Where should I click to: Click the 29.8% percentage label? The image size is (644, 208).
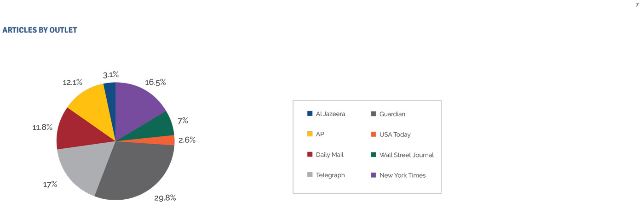point(164,198)
